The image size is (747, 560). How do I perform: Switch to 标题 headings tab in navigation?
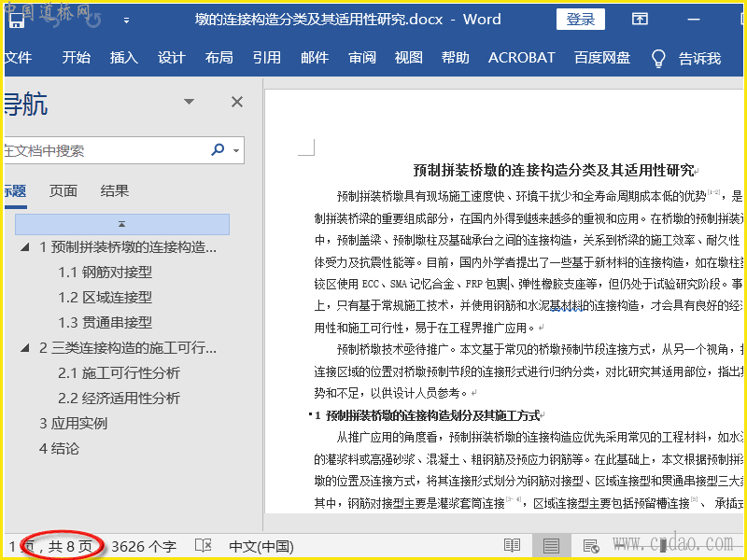(x=15, y=191)
